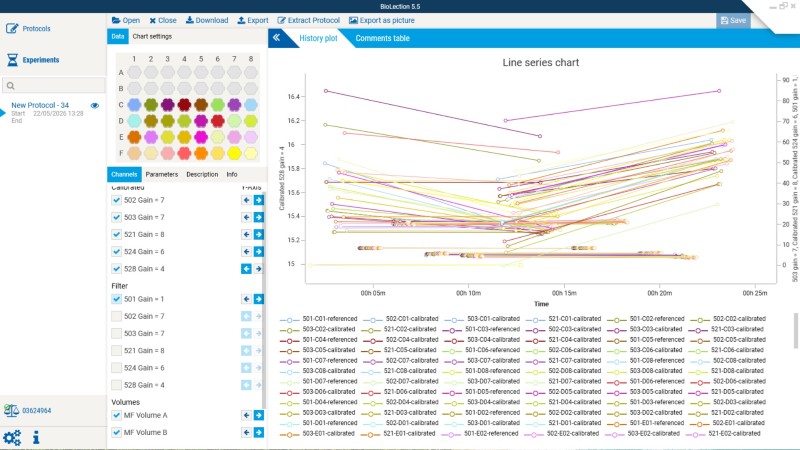Switch to the Comments table tab

click(x=382, y=38)
